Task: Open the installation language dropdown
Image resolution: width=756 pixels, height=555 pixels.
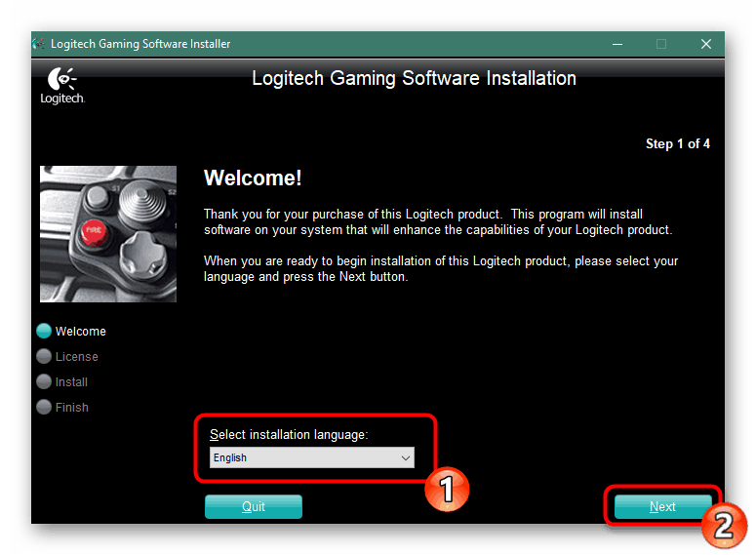Action: pyautogui.click(x=311, y=457)
